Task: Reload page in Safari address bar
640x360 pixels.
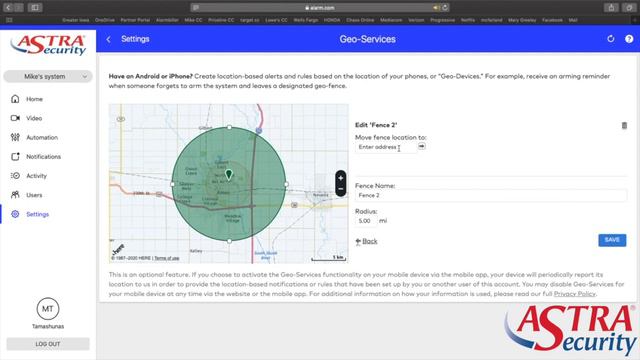Action: pos(445,7)
